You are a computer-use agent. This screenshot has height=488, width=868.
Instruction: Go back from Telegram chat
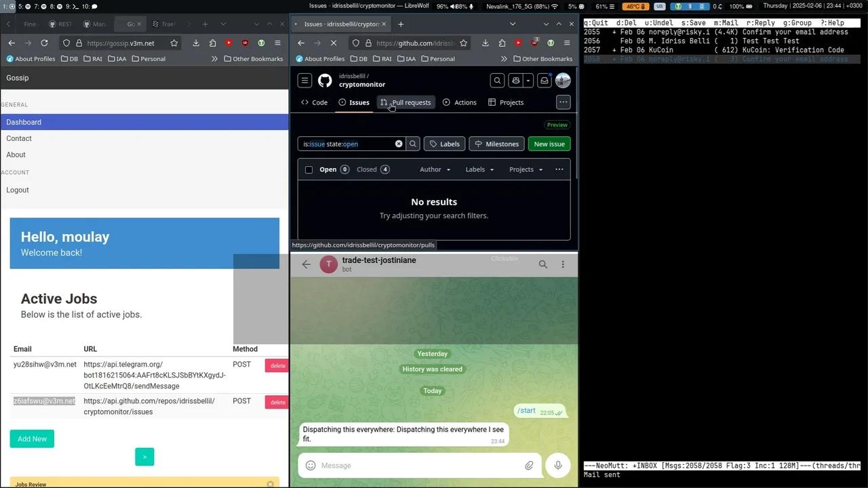(306, 264)
